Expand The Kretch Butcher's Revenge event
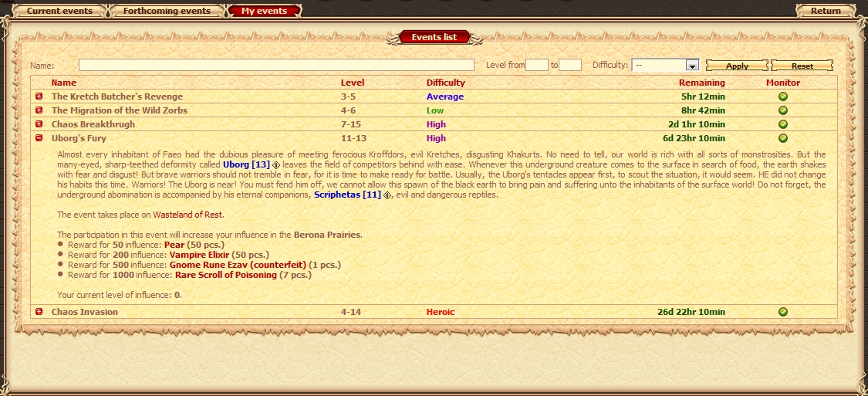Screen dimensions: 868x396 39,96
